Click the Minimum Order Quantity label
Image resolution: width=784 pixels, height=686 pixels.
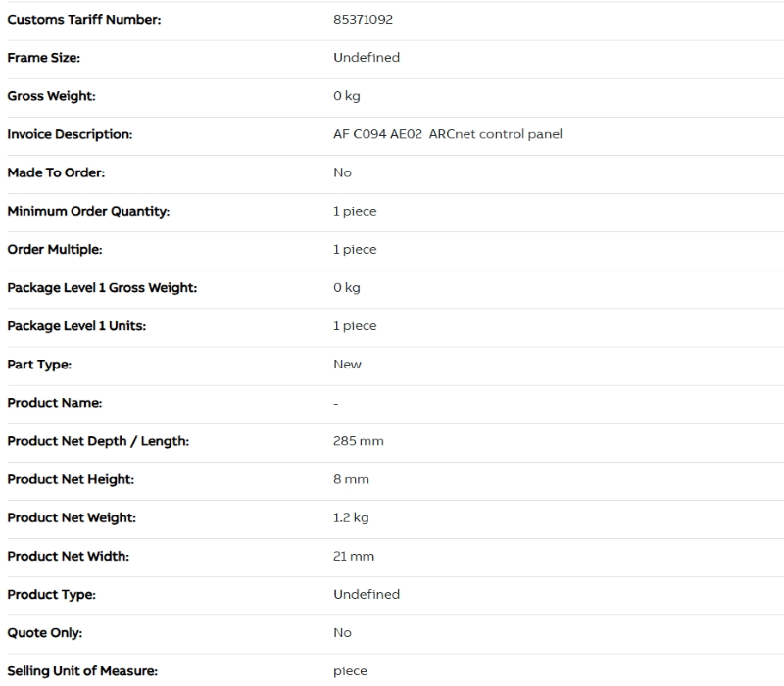[x=88, y=211]
